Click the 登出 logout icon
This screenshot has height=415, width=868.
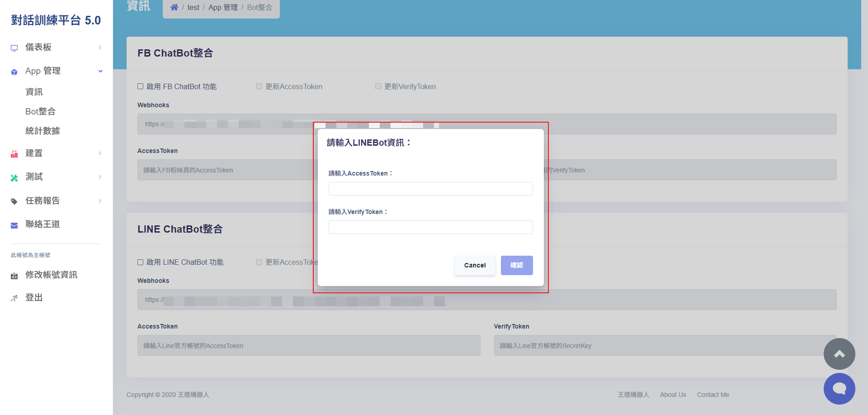point(14,298)
